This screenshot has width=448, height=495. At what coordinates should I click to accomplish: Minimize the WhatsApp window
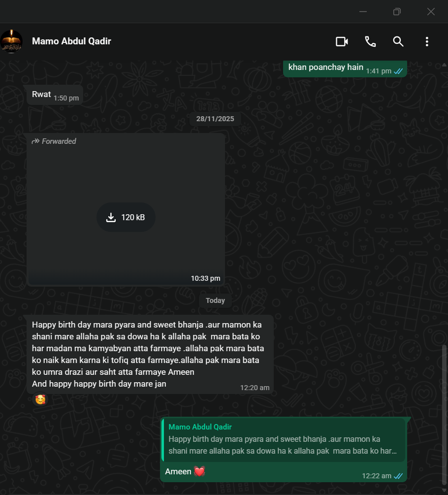(x=363, y=11)
